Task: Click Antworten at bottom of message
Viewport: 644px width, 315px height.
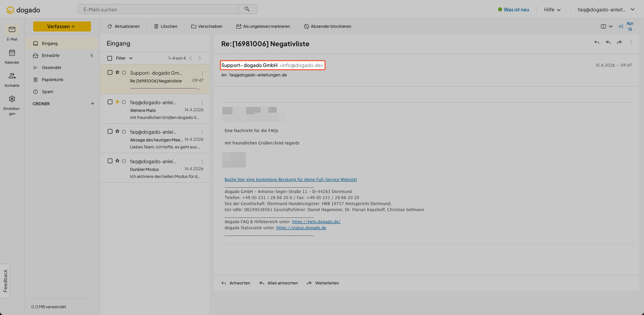Action: [236, 283]
